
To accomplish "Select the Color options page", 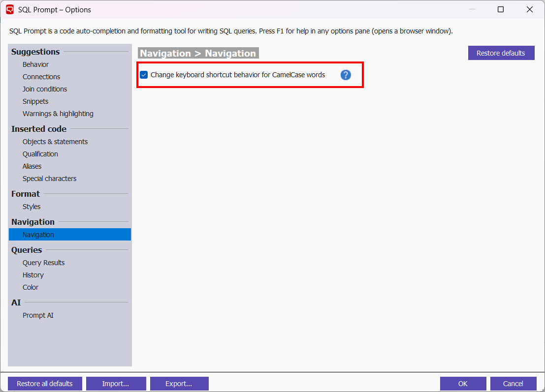I will click(x=31, y=288).
